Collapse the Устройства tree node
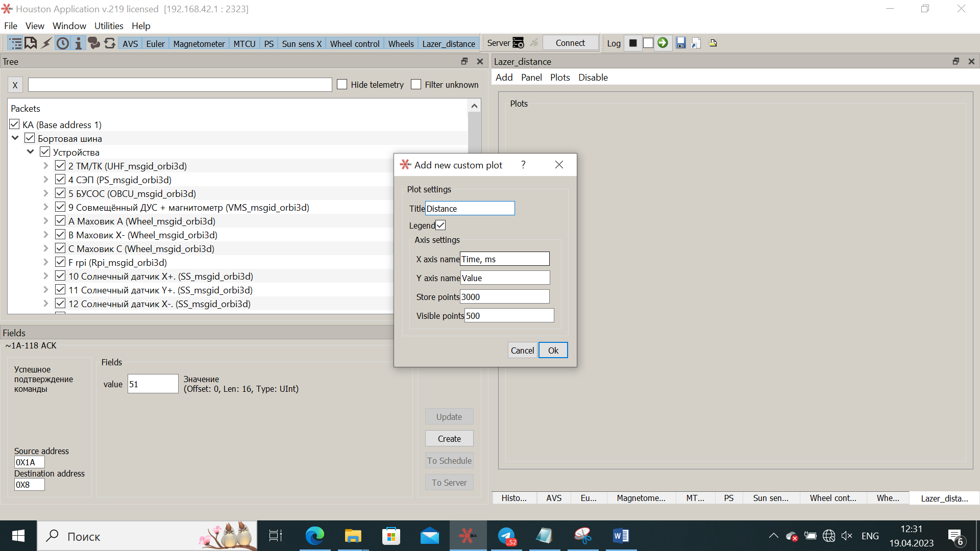 [30, 152]
